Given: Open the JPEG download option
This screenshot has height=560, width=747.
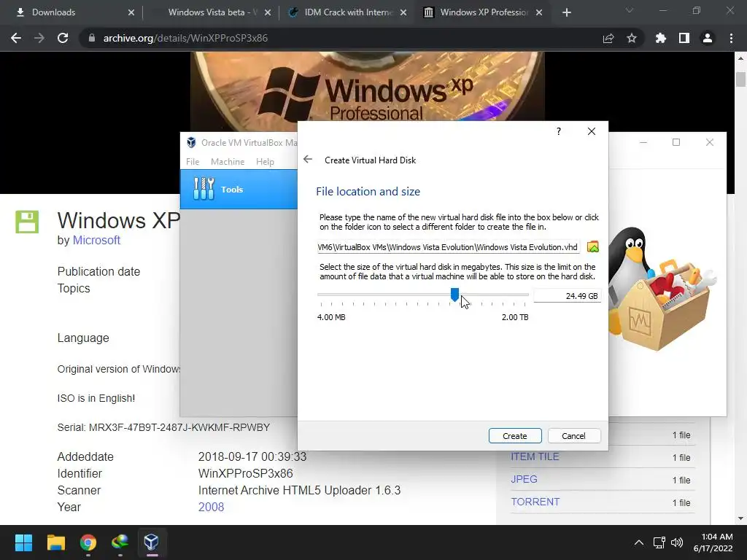Looking at the screenshot, I should 524,479.
